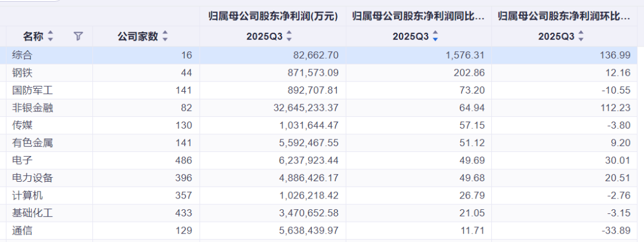The width and height of the screenshot is (644, 242).
Task: Open the filter icon beside 名称
Action: [x=78, y=36]
